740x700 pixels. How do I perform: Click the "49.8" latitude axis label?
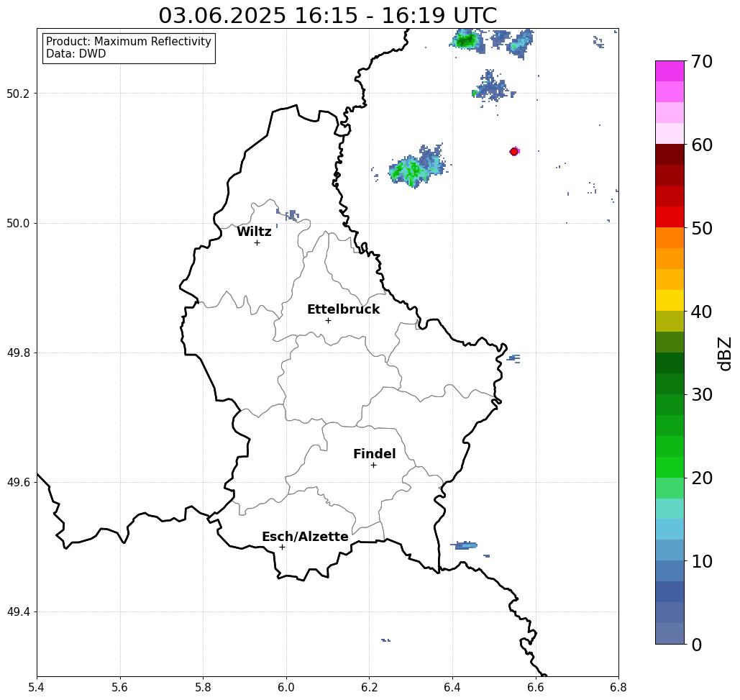(x=18, y=353)
